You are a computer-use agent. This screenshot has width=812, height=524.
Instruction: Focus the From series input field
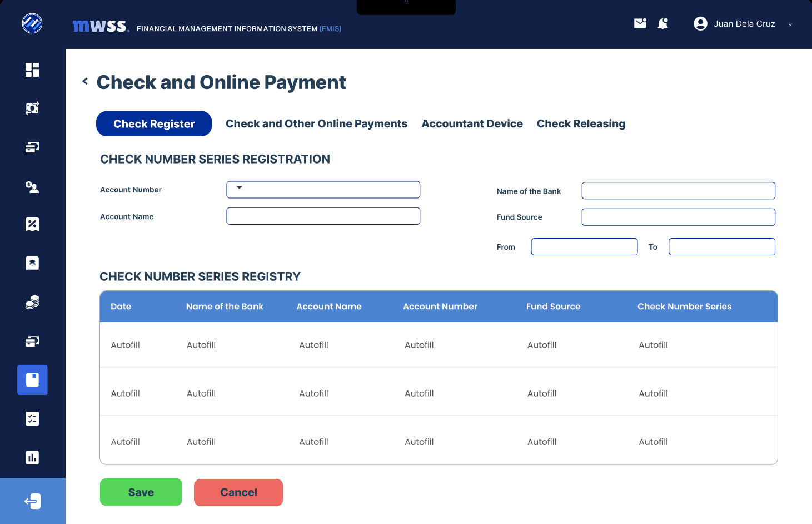584,247
